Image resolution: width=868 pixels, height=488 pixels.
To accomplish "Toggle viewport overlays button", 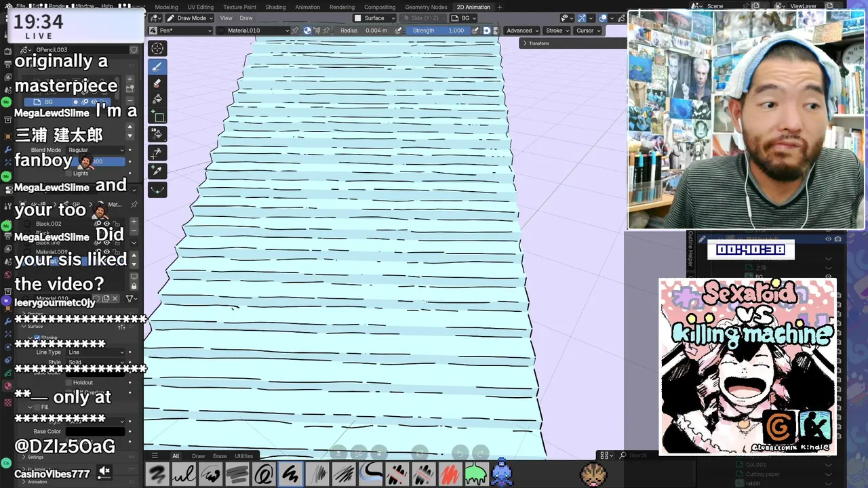I will [x=604, y=18].
